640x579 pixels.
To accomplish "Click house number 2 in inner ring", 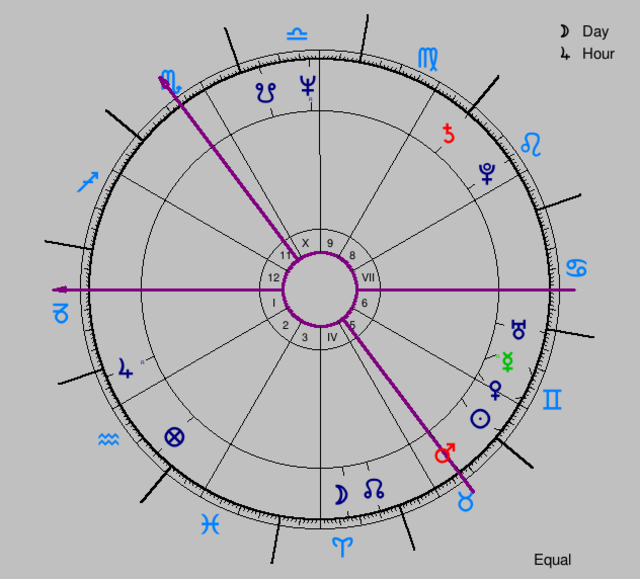I will (285, 325).
